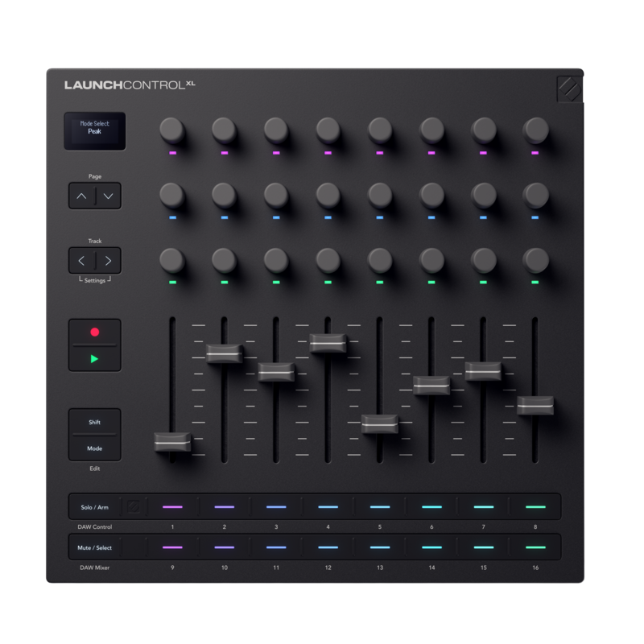Click the fourth fader's cap
Screen dimensions: 644x644
(x=328, y=343)
